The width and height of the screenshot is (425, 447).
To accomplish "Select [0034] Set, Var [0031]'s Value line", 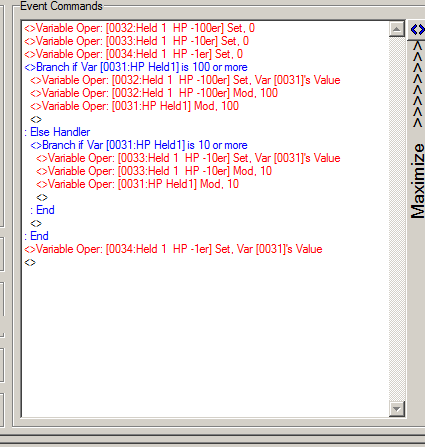I will [x=173, y=249].
